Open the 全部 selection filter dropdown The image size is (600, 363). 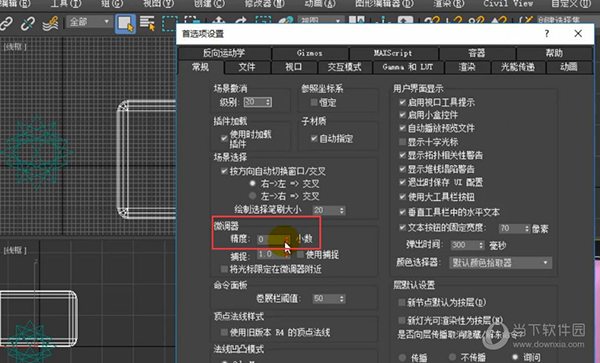pyautogui.click(x=89, y=22)
